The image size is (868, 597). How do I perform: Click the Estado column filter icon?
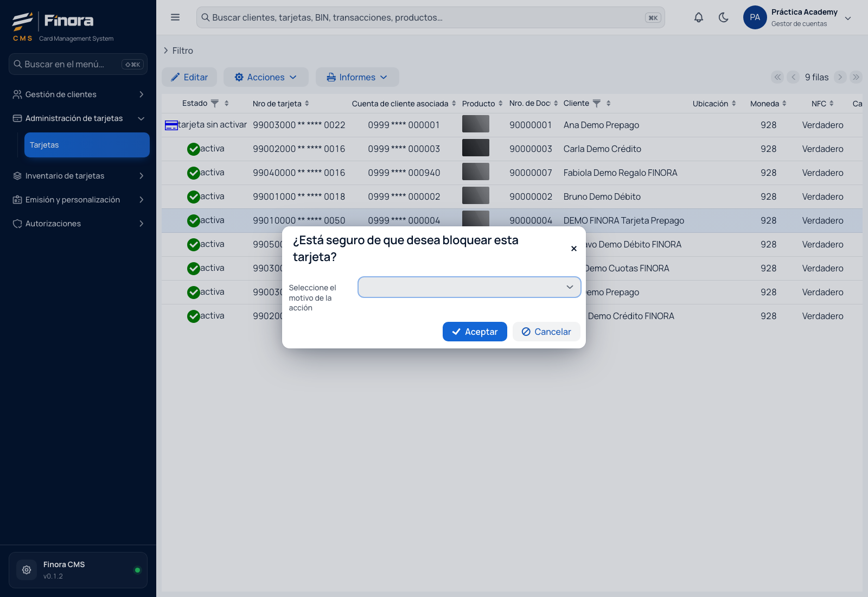(x=215, y=103)
